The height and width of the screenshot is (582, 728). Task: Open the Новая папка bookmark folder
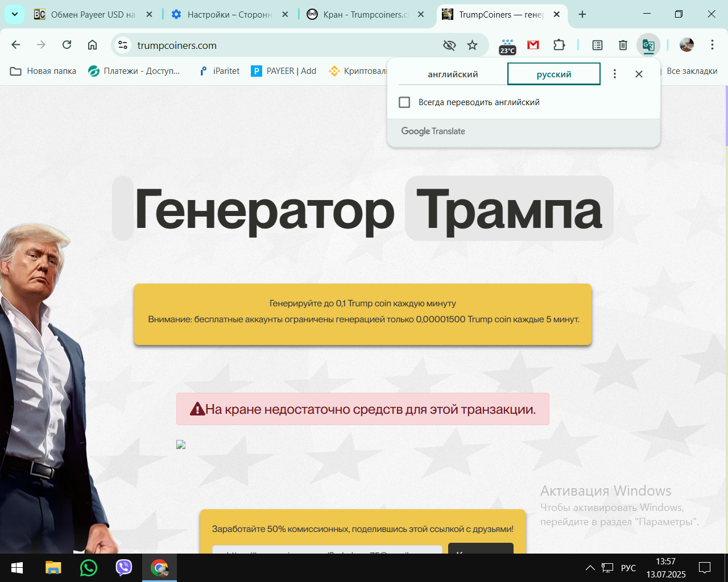43,71
